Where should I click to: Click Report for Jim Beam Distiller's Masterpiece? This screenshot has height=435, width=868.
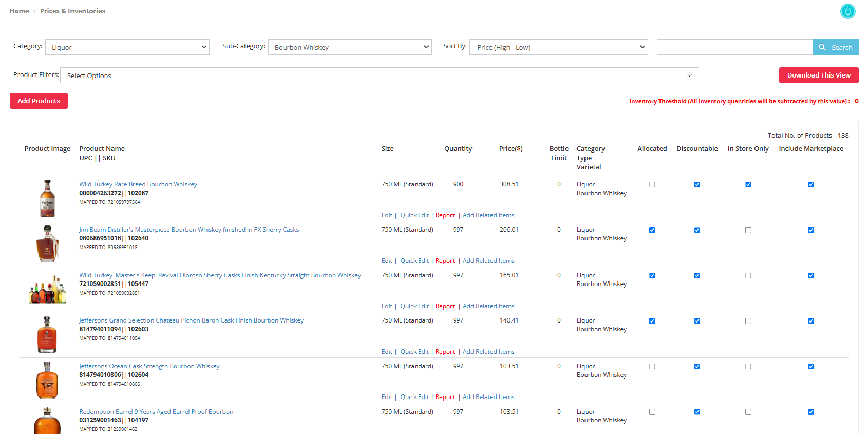pos(445,261)
